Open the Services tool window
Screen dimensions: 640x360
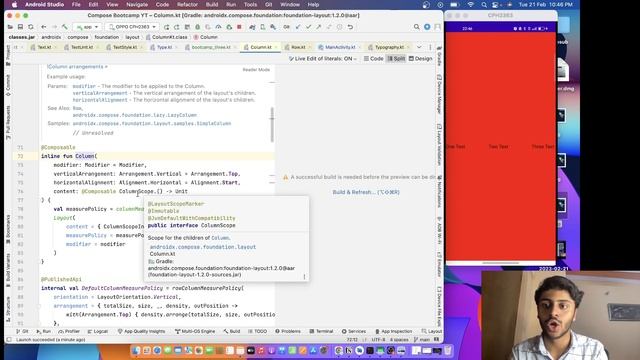(354, 331)
